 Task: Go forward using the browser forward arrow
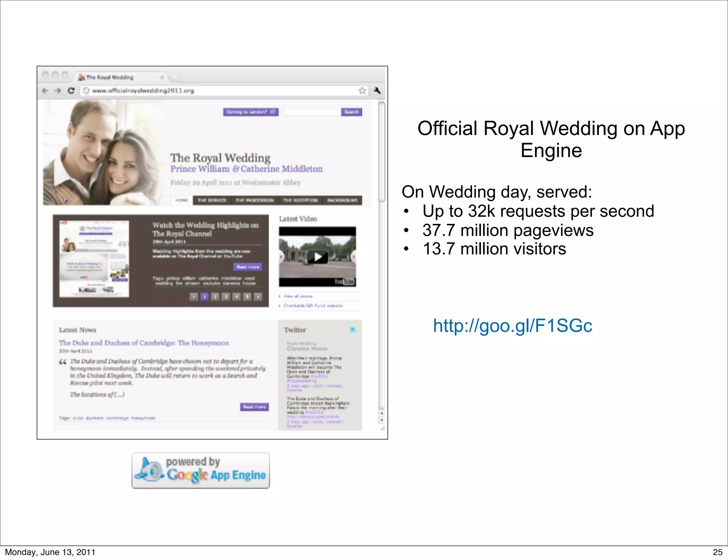(x=58, y=91)
